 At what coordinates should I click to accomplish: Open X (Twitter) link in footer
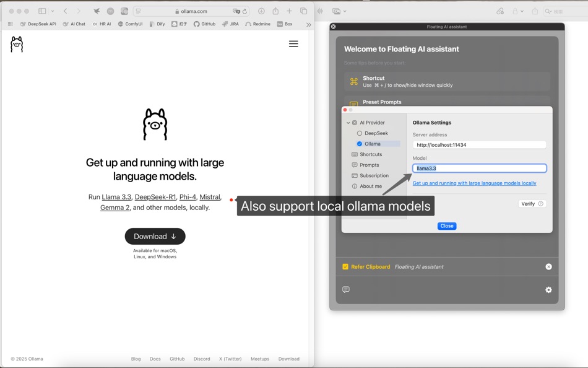tap(230, 359)
